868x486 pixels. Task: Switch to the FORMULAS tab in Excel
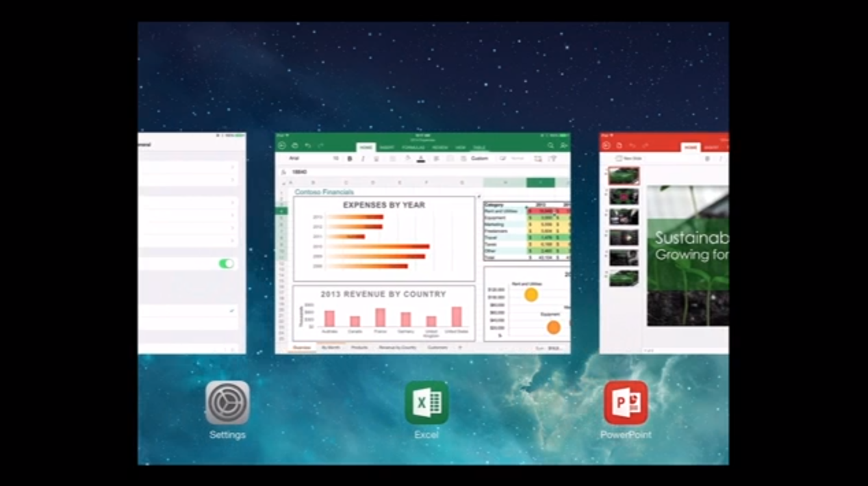point(413,147)
